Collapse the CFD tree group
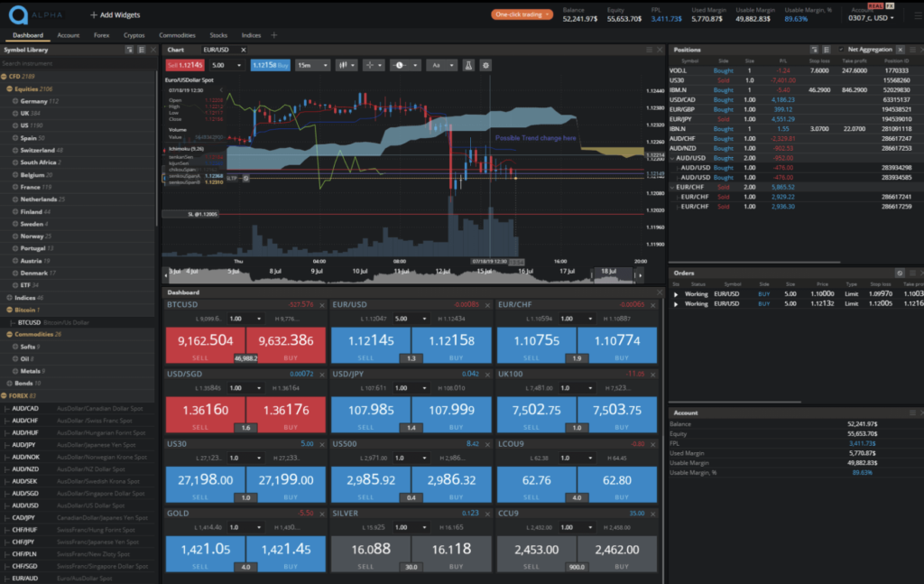Image resolution: width=924 pixels, height=584 pixels. [5, 77]
